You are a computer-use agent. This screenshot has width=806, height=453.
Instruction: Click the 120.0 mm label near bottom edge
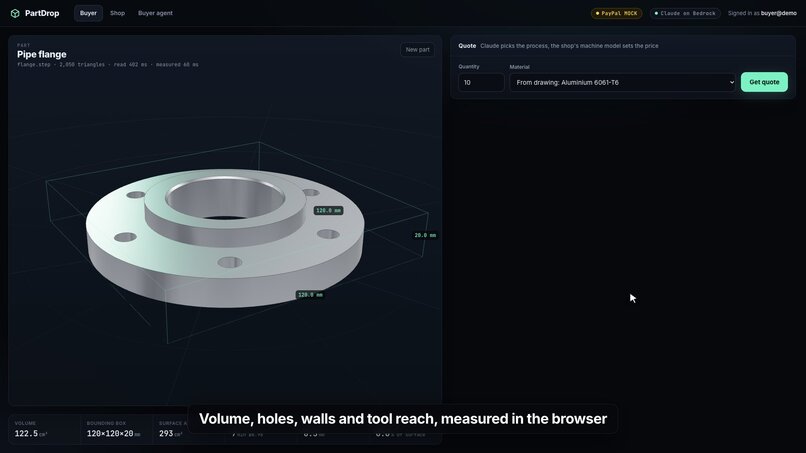[310, 295]
